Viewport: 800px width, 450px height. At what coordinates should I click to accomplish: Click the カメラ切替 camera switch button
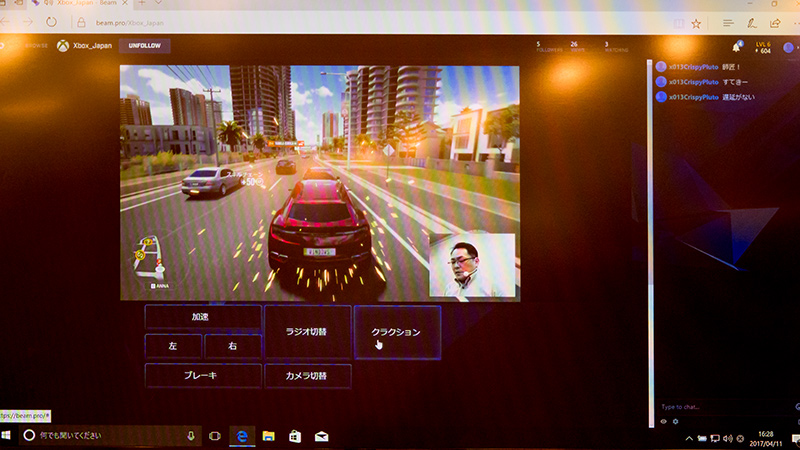[308, 376]
